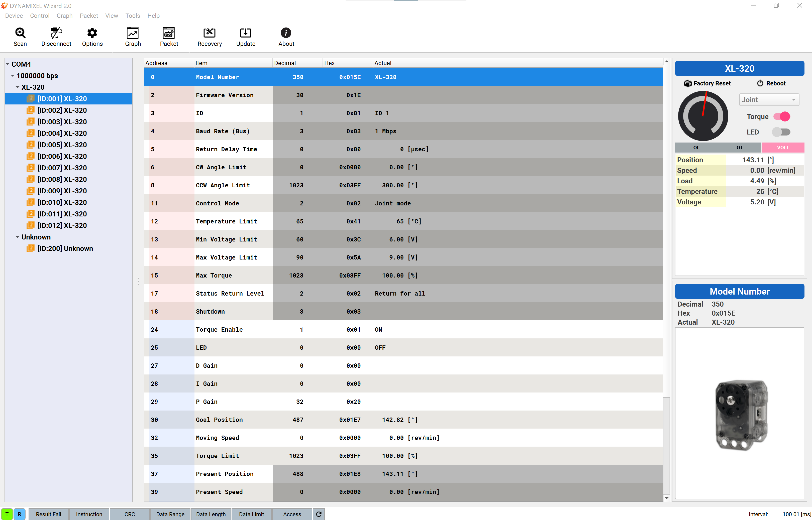Collapse the COM4 tree node

click(x=8, y=64)
